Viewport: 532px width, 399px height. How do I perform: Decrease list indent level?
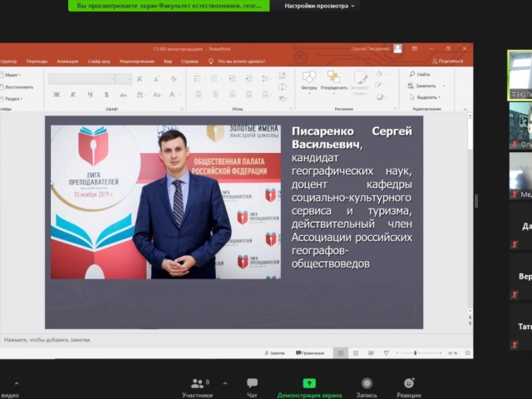pos(232,79)
